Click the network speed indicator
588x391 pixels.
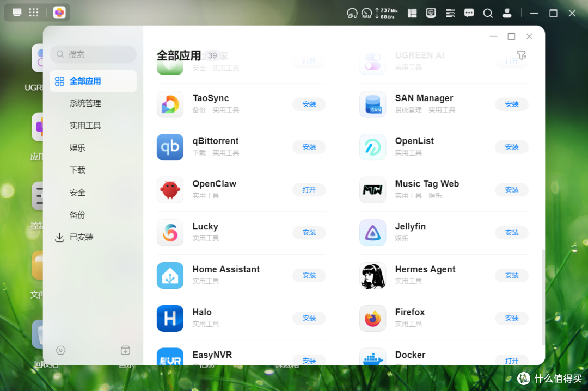(x=386, y=14)
